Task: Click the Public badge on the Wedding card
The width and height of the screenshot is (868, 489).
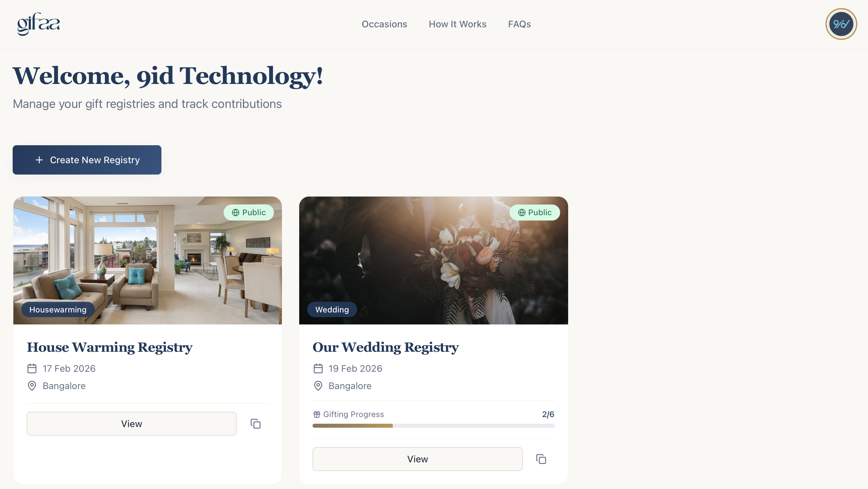Action: 535,213
